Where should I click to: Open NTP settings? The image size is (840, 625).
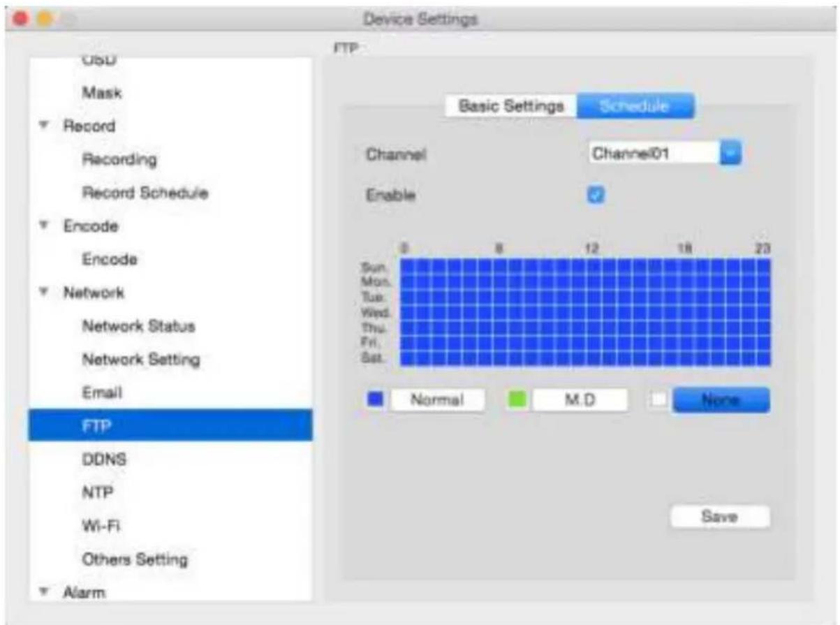click(98, 492)
